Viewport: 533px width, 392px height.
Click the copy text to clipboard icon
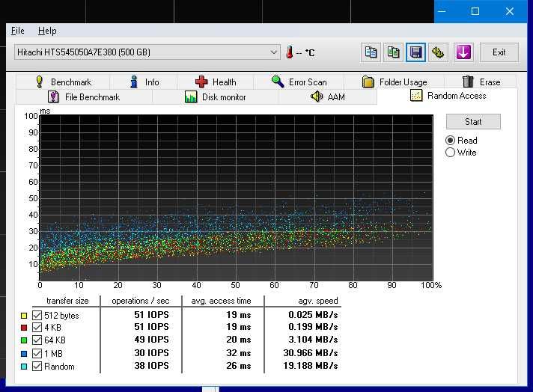tap(371, 52)
